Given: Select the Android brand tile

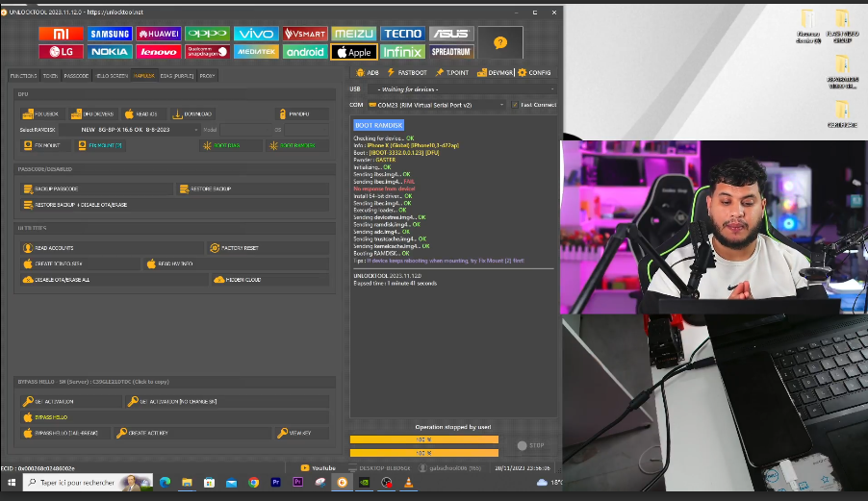Looking at the screenshot, I should (305, 52).
